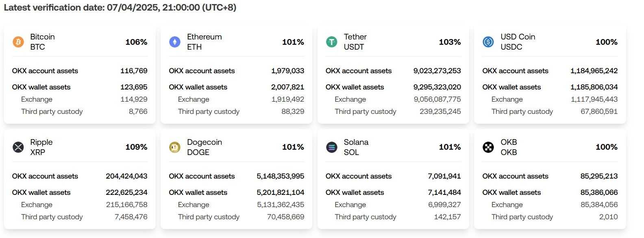Screen dimensions: 644x238
Task: Click the Dogecoin dog icon
Action: [175, 147]
